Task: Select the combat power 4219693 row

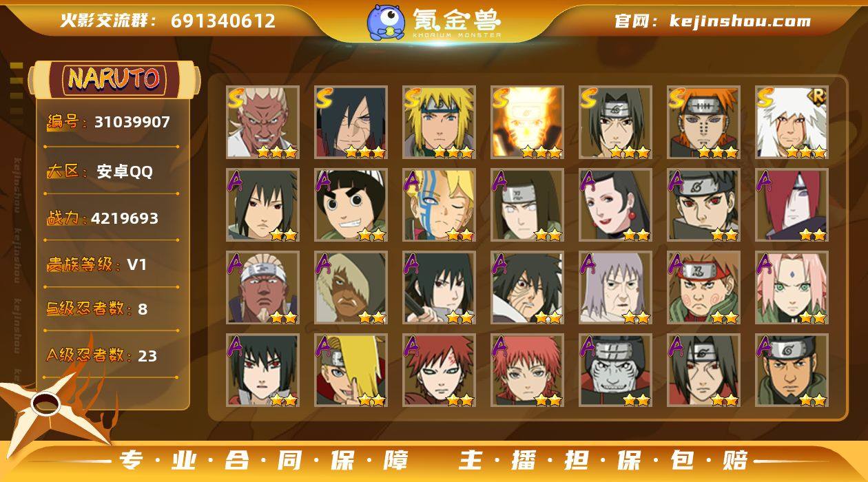Action: click(x=112, y=218)
